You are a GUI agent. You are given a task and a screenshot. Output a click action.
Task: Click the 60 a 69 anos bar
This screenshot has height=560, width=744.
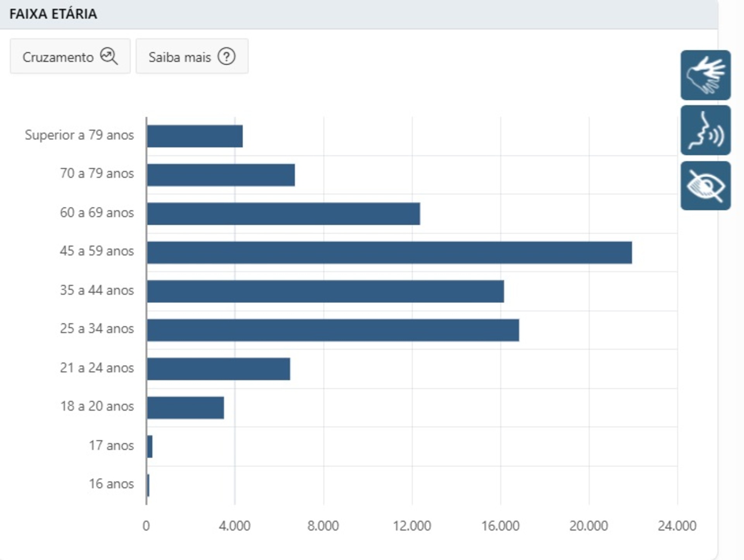point(283,214)
